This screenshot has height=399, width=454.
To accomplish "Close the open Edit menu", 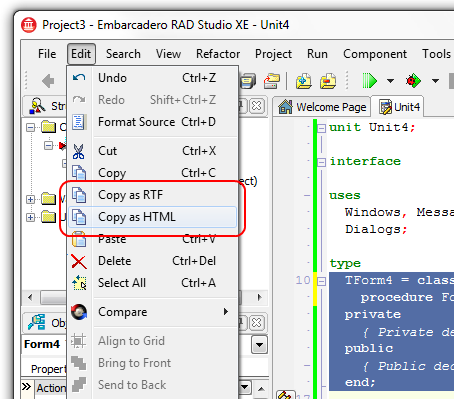I will pyautogui.click(x=81, y=54).
